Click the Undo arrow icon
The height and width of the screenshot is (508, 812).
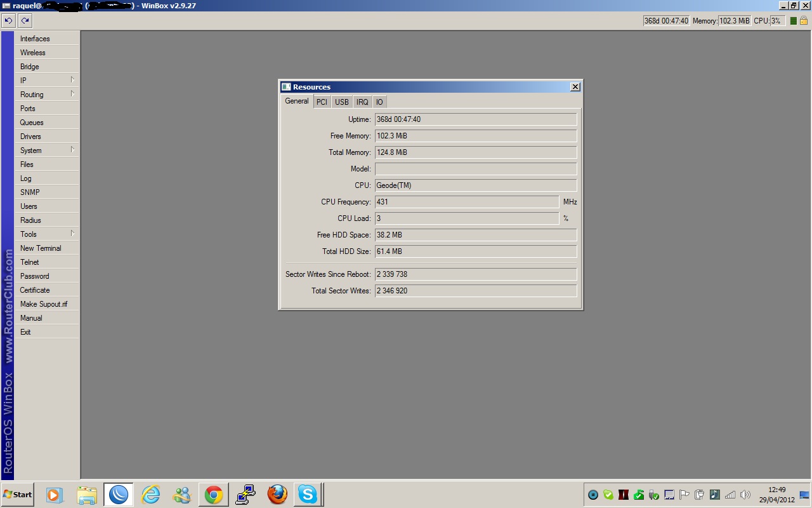click(x=8, y=20)
